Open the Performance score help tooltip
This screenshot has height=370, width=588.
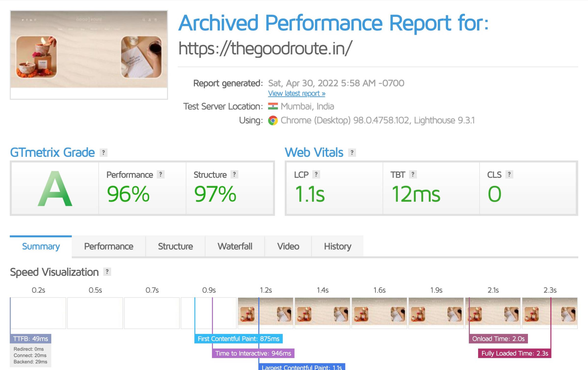pyautogui.click(x=160, y=174)
